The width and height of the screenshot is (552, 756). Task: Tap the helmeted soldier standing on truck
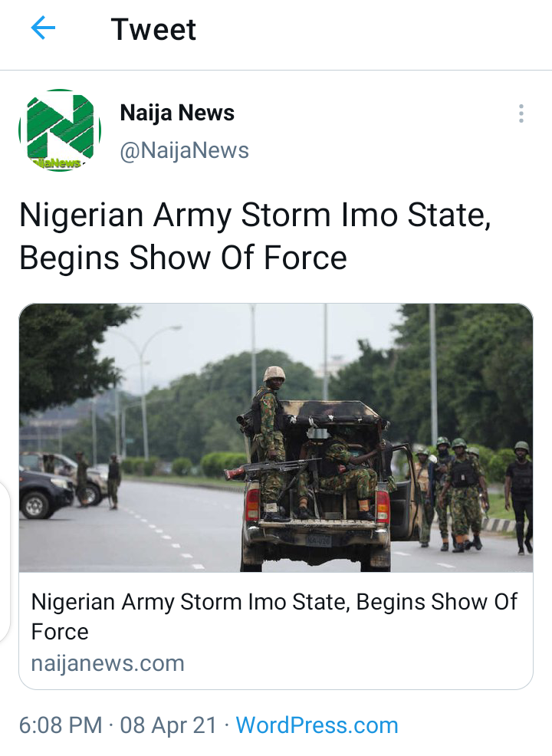point(268,442)
